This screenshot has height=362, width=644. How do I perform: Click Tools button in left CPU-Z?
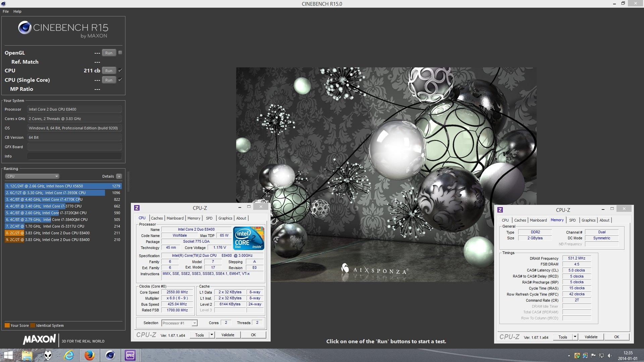pos(200,335)
